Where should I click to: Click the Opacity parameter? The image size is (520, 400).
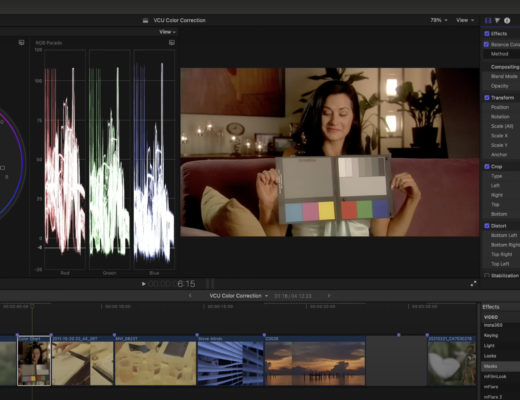point(499,86)
